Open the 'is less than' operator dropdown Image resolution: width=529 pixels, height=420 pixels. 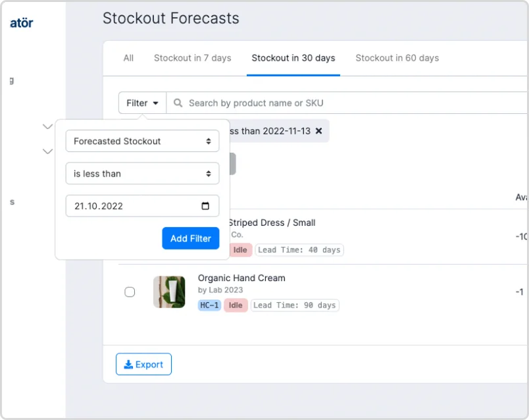pyautogui.click(x=142, y=173)
